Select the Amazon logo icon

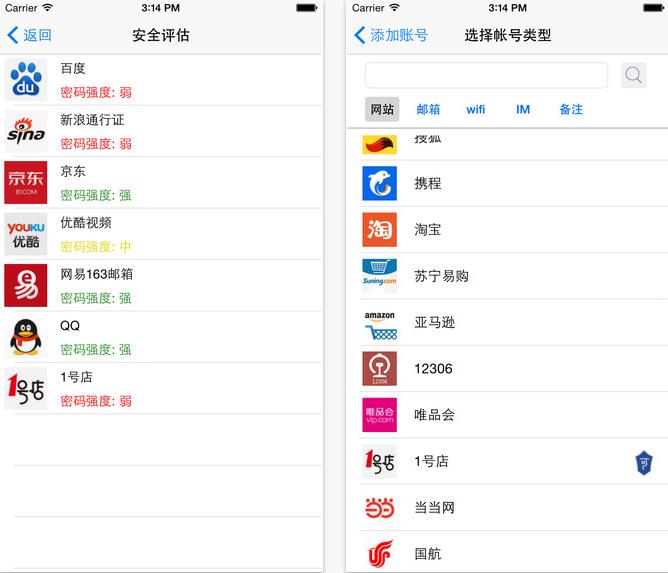point(379,322)
